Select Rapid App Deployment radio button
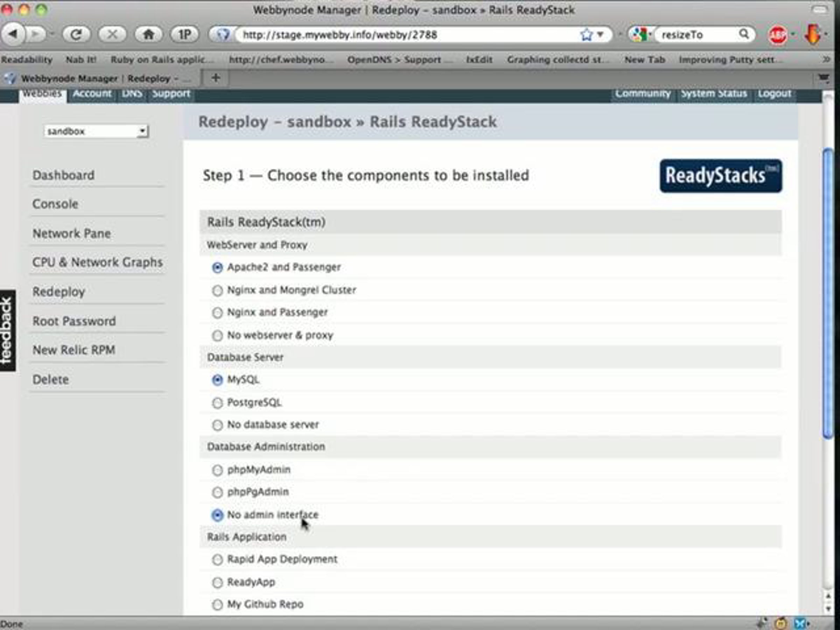This screenshot has height=630, width=840. coord(217,560)
